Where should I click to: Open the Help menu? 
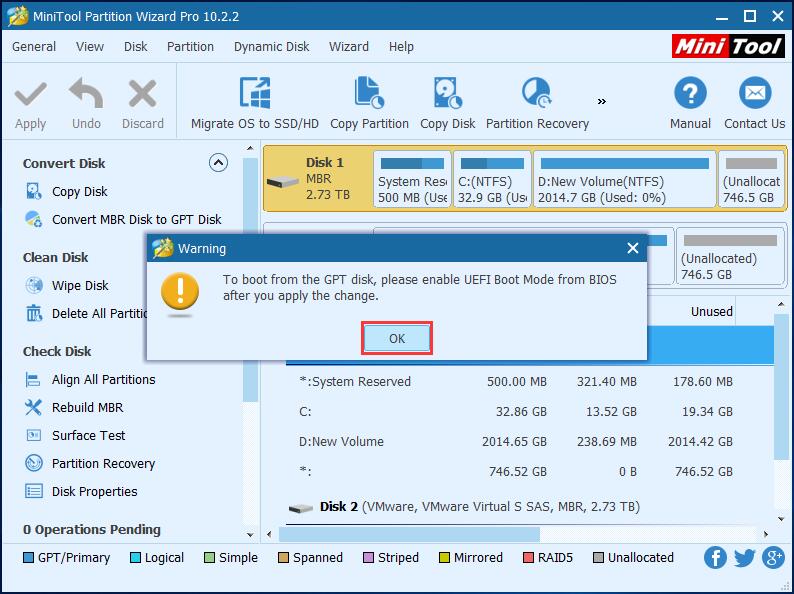pyautogui.click(x=401, y=47)
